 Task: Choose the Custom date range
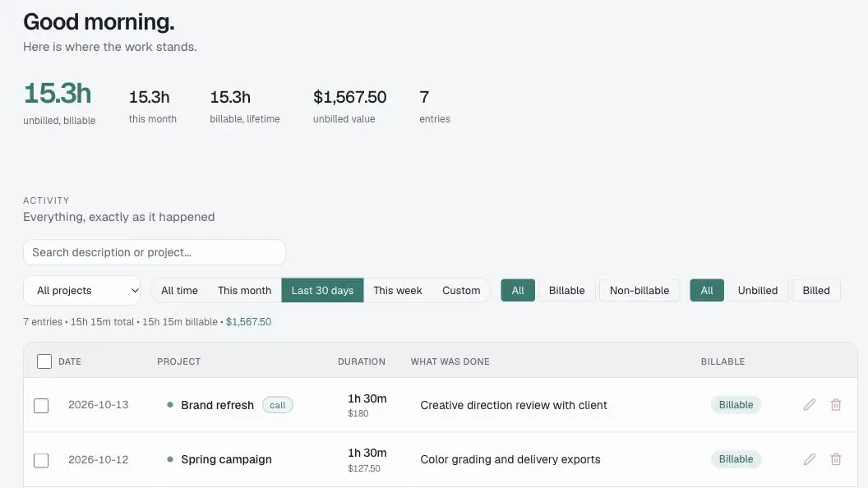[461, 291]
